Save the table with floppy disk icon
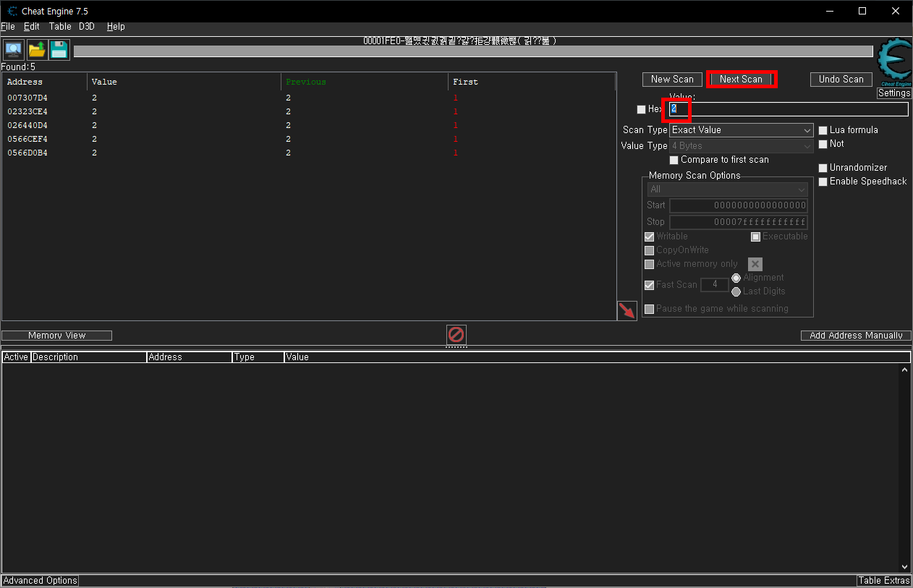The width and height of the screenshot is (913, 588). 59,50
